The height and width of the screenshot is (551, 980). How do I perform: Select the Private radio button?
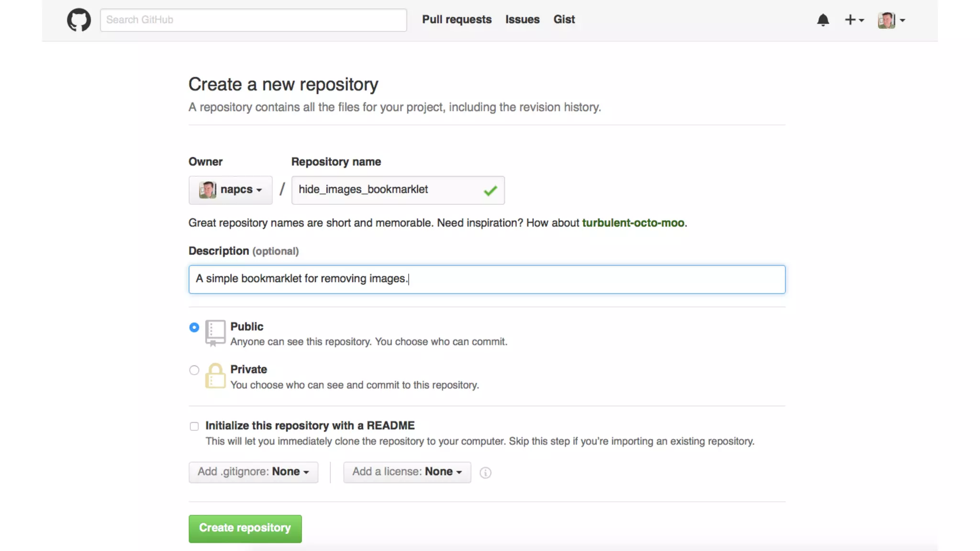pos(194,370)
